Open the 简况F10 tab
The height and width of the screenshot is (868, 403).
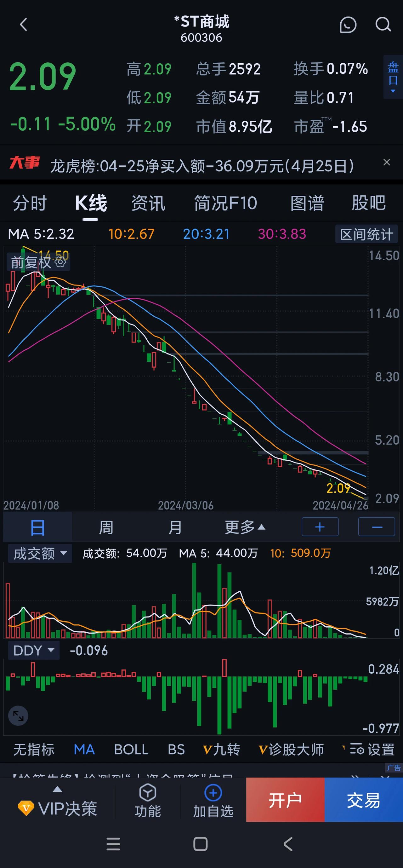click(x=225, y=203)
